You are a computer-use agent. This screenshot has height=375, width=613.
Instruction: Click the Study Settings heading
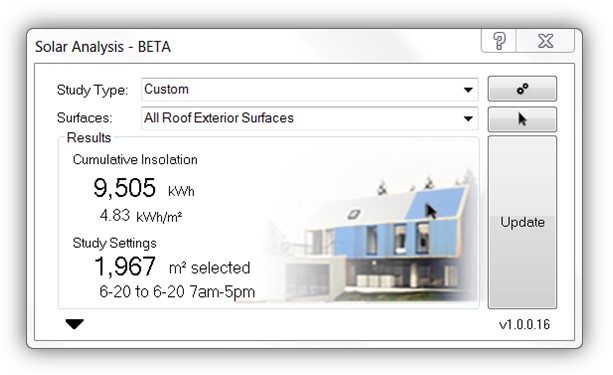(115, 243)
